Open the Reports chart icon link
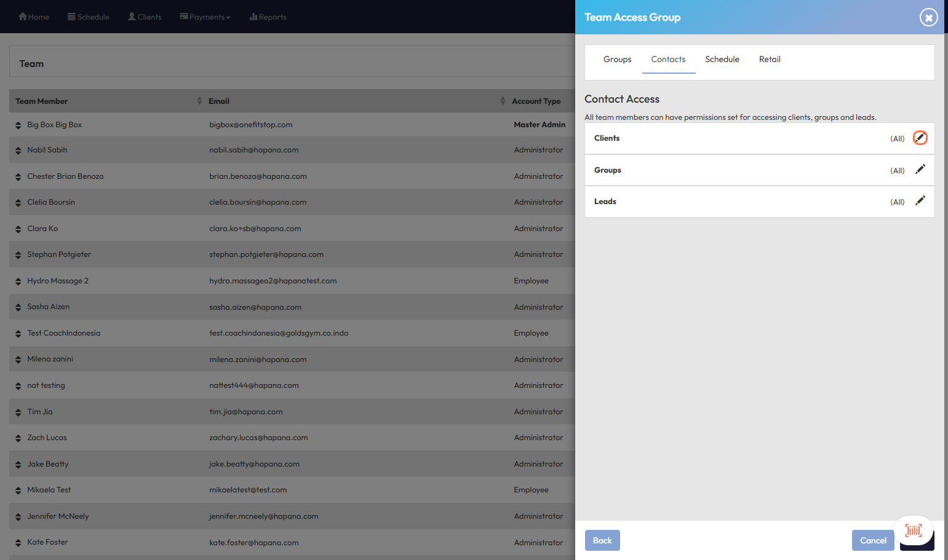 pos(253,17)
